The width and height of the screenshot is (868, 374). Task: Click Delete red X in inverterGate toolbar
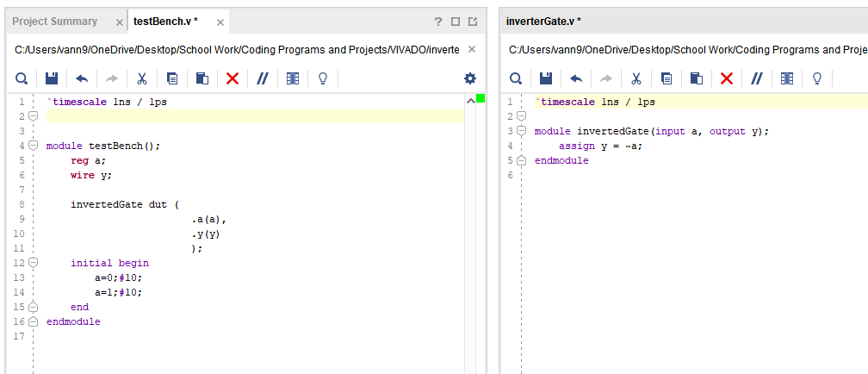click(x=726, y=79)
